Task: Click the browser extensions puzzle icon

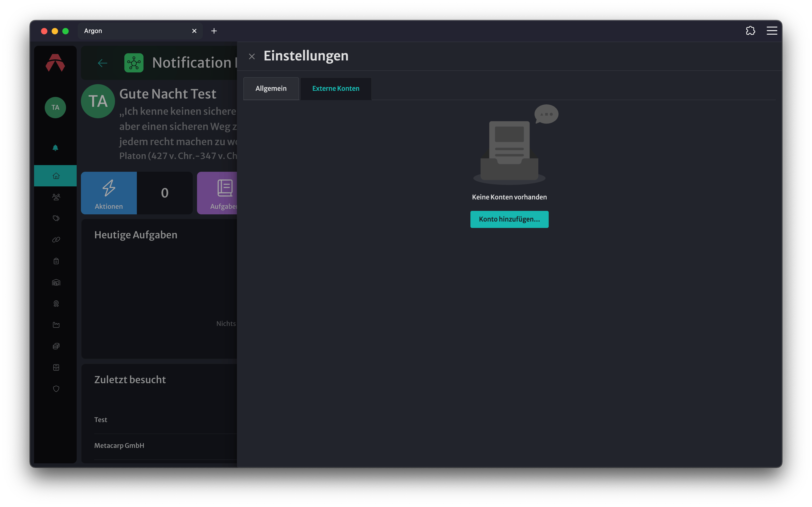Action: [x=750, y=31]
